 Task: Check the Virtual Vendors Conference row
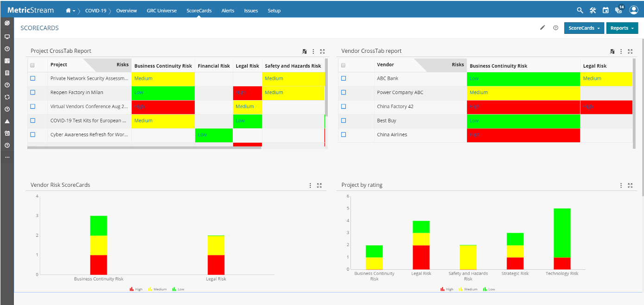pyautogui.click(x=33, y=107)
